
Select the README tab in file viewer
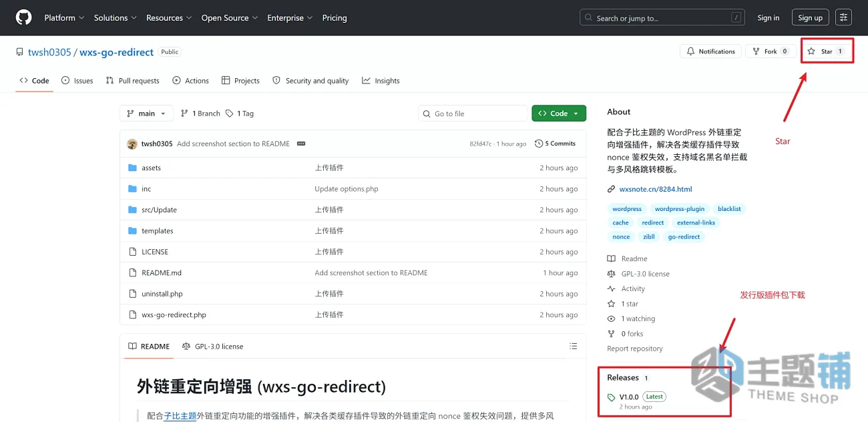click(x=149, y=347)
